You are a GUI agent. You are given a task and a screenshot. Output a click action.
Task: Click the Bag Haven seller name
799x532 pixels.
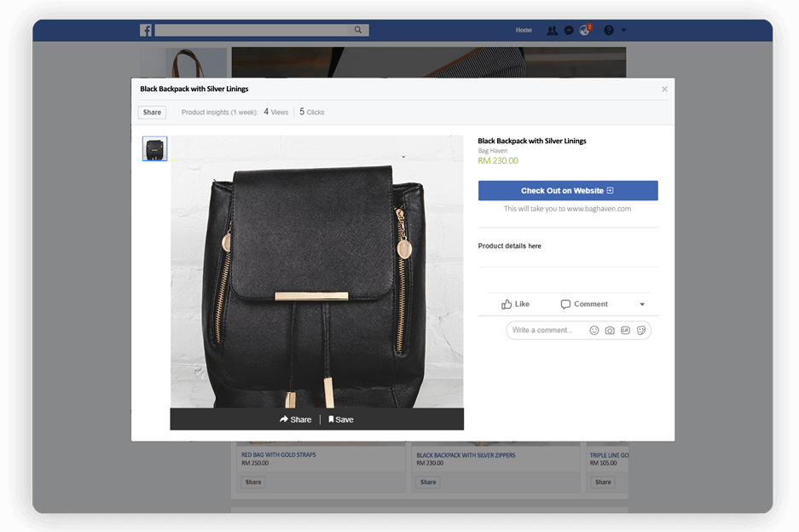click(x=493, y=151)
